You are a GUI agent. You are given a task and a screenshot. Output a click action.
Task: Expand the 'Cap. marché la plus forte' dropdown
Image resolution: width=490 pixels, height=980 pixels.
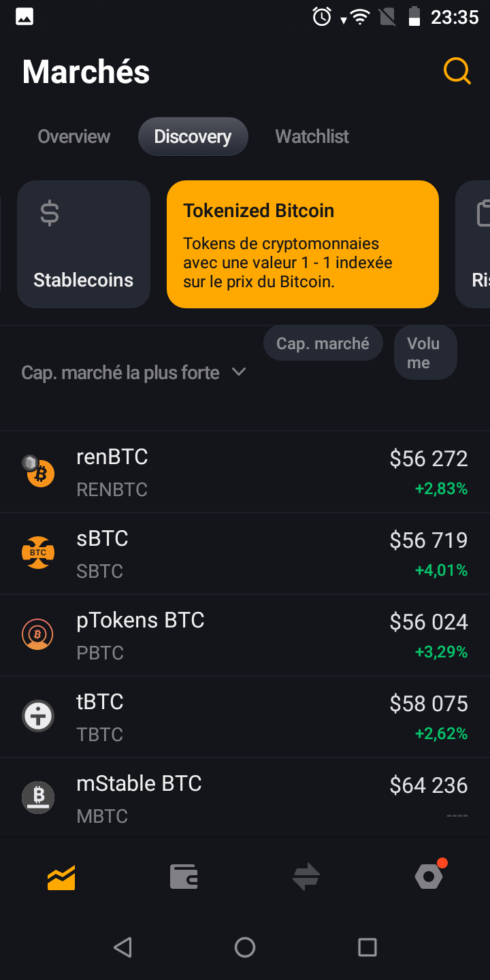133,373
